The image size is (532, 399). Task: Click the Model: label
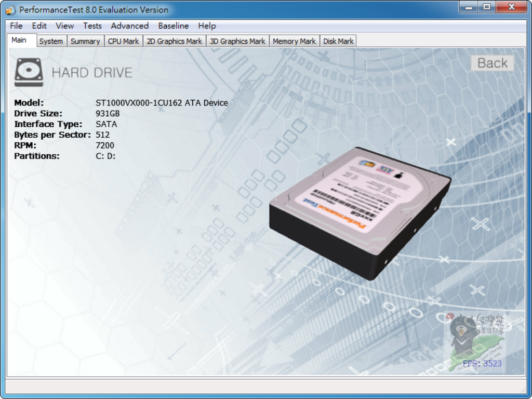pyautogui.click(x=29, y=103)
